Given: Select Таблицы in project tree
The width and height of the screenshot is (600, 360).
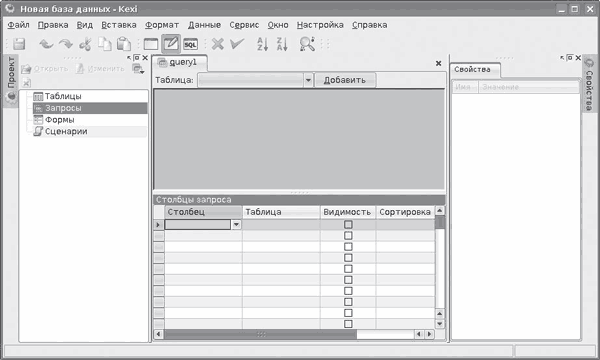Looking at the screenshot, I should click(63, 96).
